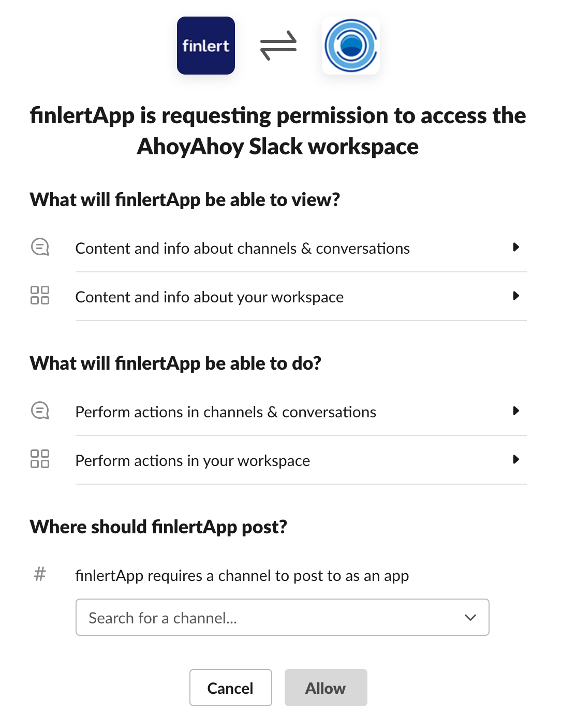Viewport: 562px width, 728px height.
Task: Open channel dropdown chevron
Action: (x=470, y=617)
